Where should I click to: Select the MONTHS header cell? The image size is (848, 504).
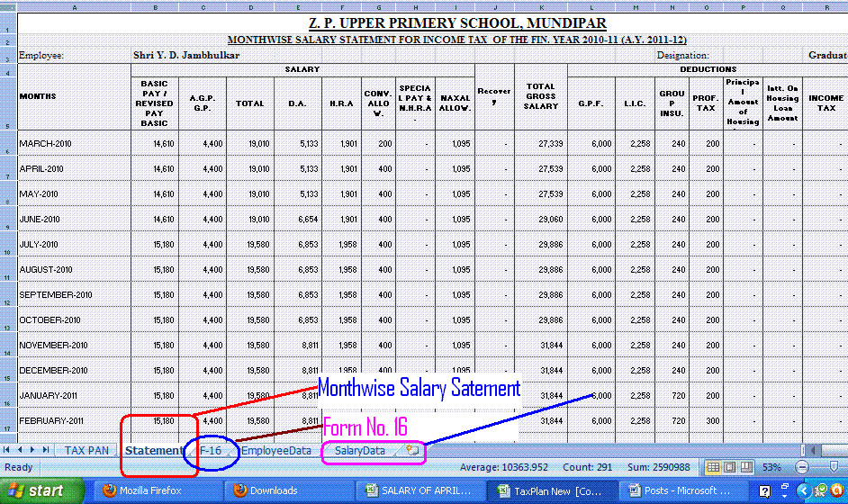click(74, 96)
